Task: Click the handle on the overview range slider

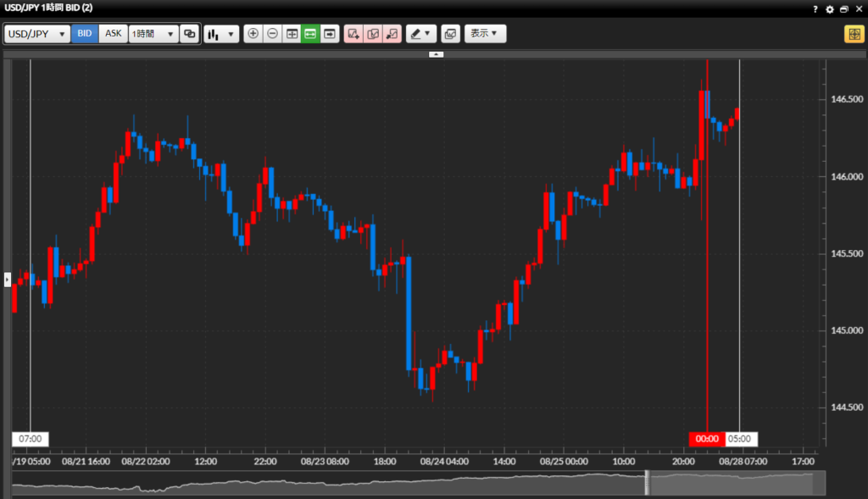Action: point(647,484)
